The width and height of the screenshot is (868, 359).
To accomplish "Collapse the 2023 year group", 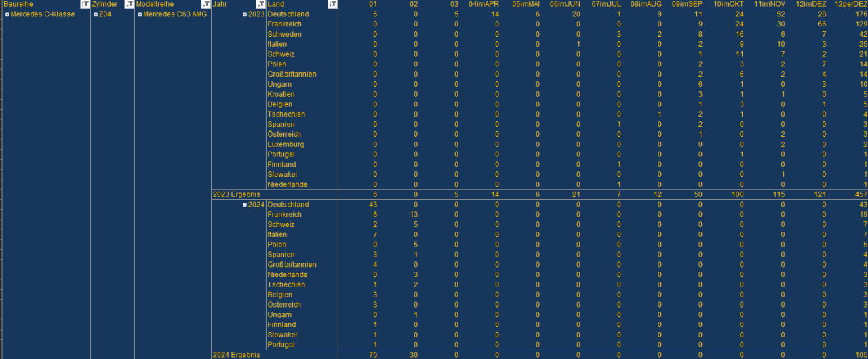I will pyautogui.click(x=245, y=14).
